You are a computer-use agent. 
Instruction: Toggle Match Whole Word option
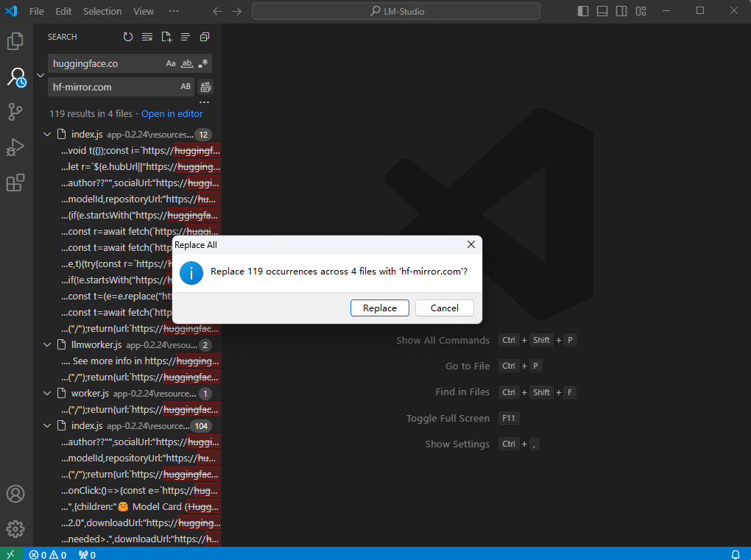187,63
